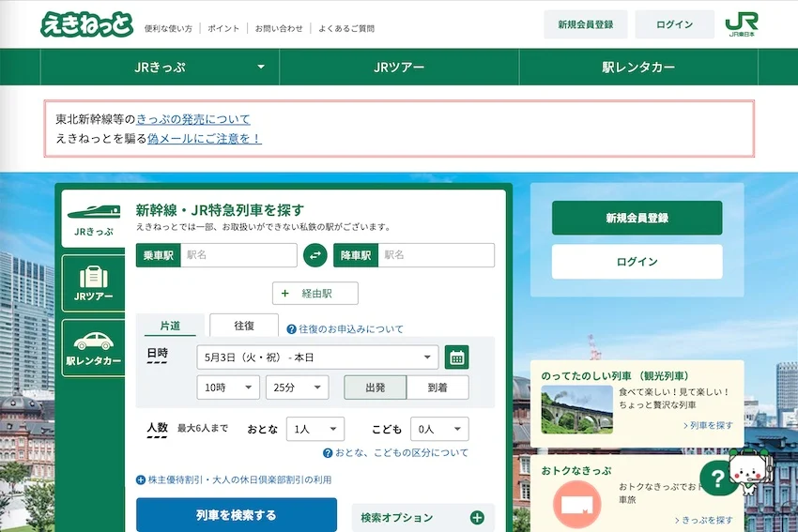Expand the JRきっぷ navigation menu arrow

(261, 67)
